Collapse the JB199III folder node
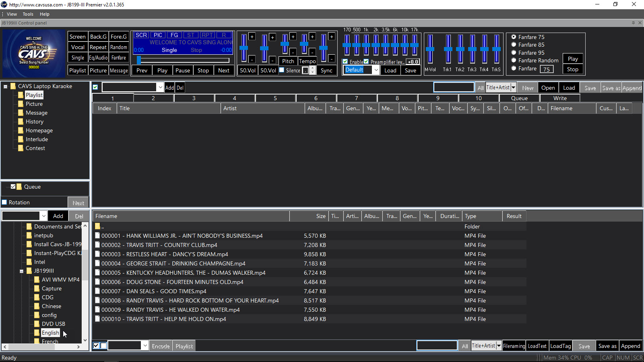The height and width of the screenshot is (362, 644). 22,271
